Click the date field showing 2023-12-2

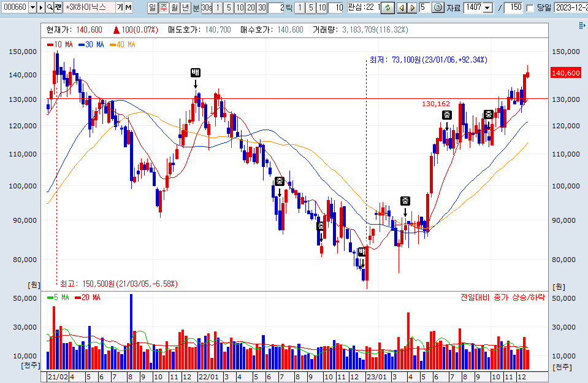click(571, 7)
